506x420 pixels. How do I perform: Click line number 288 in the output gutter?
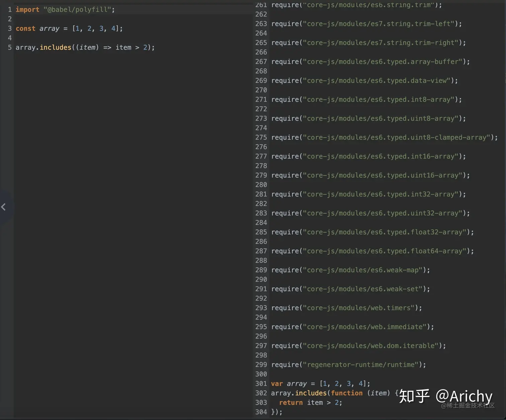pos(261,260)
